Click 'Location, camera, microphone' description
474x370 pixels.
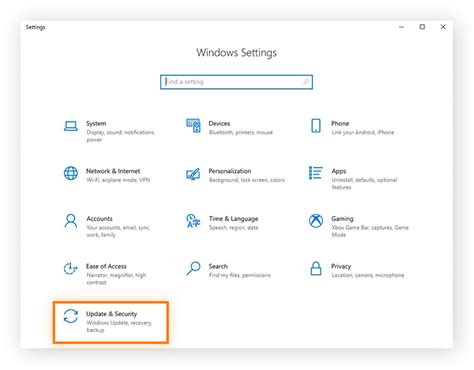click(368, 275)
